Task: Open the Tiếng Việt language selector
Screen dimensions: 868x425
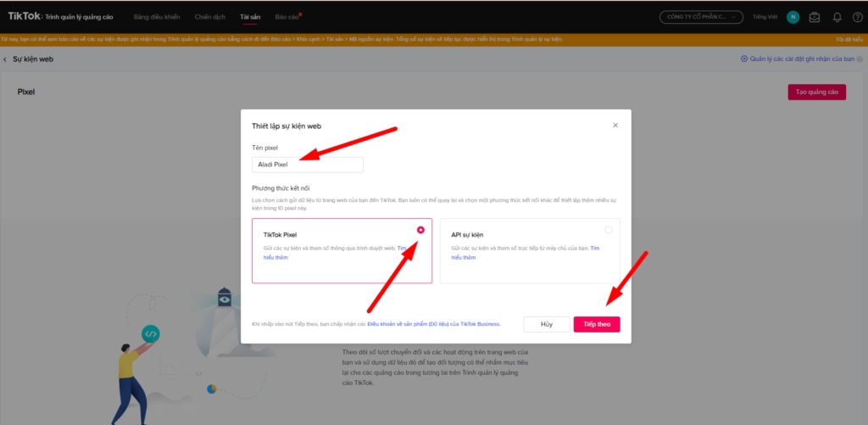Action: [765, 17]
